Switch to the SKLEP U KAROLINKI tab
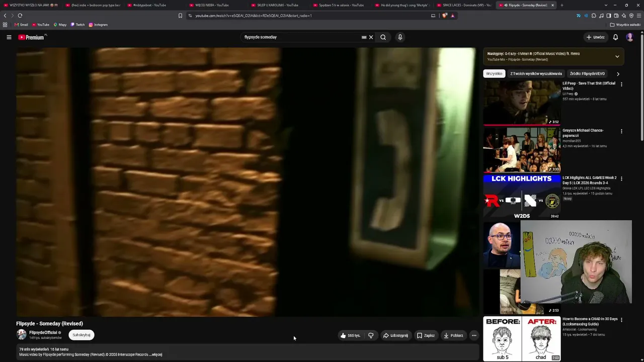Viewport: 644px width, 362px height. click(278, 5)
